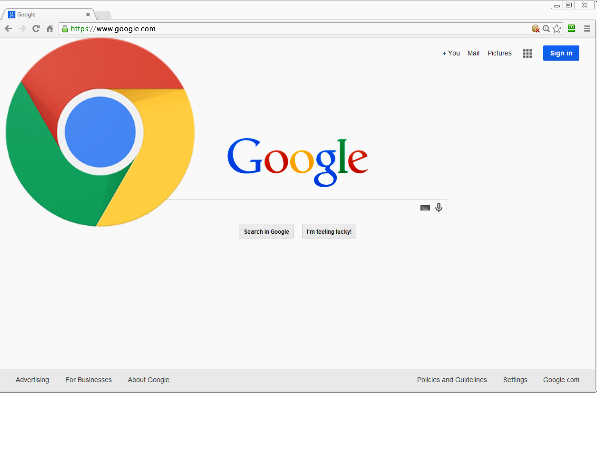Viewport: 600px width, 450px height.
Task: Open Settings in the footer
Action: tap(515, 380)
